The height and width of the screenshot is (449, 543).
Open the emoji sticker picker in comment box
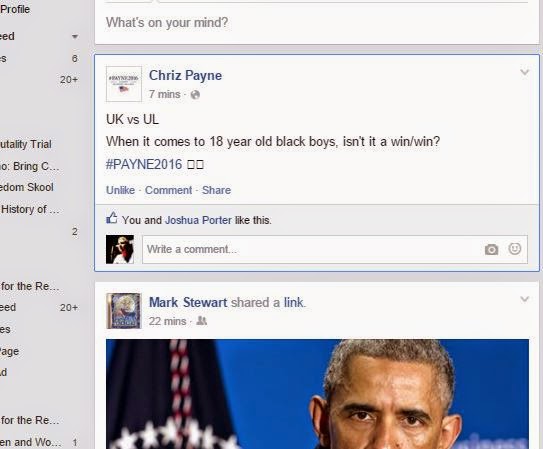pyautogui.click(x=515, y=249)
